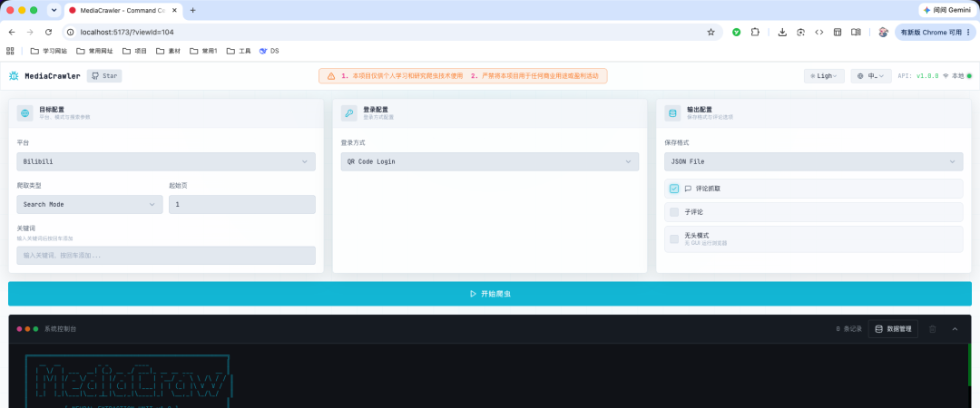Click the keyword input field
The image size is (980, 408).
(166, 256)
